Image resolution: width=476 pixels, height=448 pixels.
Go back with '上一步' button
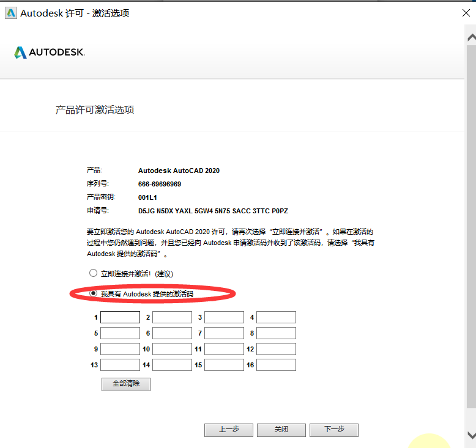tap(229, 430)
